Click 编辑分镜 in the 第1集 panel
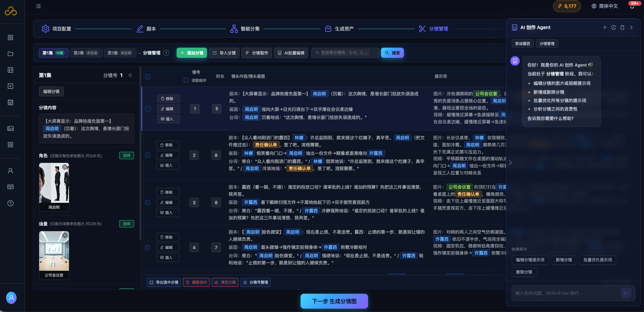The width and height of the screenshot is (644, 312). coord(51,92)
